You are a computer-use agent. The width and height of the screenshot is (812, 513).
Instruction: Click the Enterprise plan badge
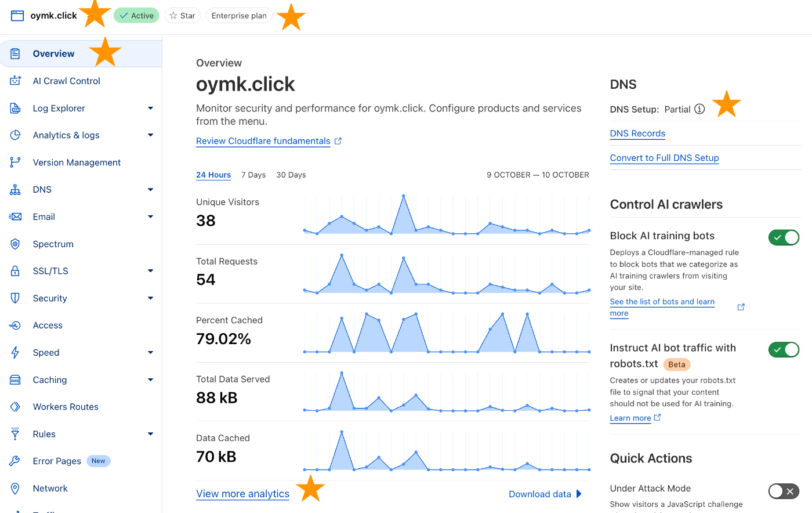239,16
